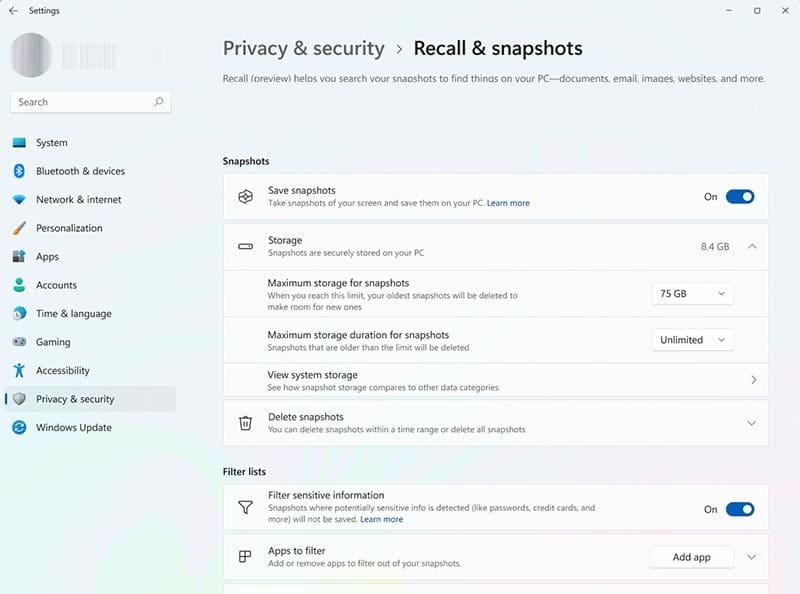Minimize the Settings window
Image resolution: width=800 pixels, height=594 pixels.
(729, 11)
